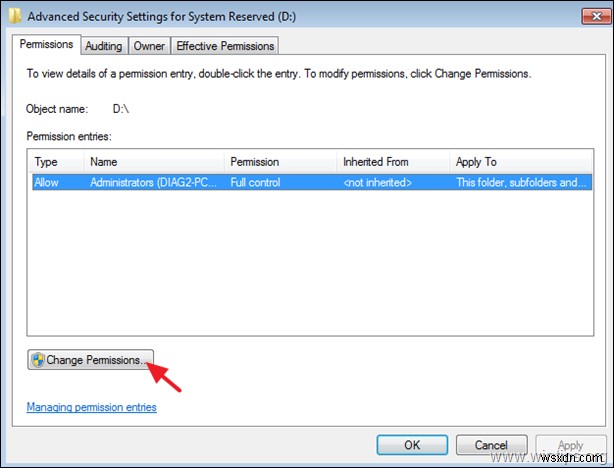Sort entries by the Type column header

point(57,161)
